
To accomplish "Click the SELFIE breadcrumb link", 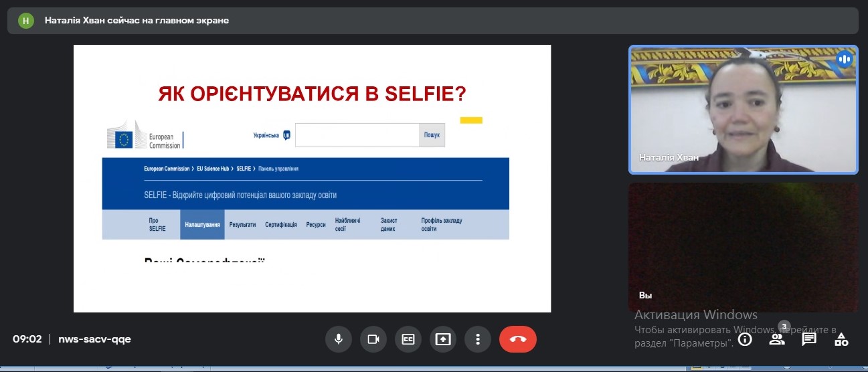I will (x=243, y=169).
